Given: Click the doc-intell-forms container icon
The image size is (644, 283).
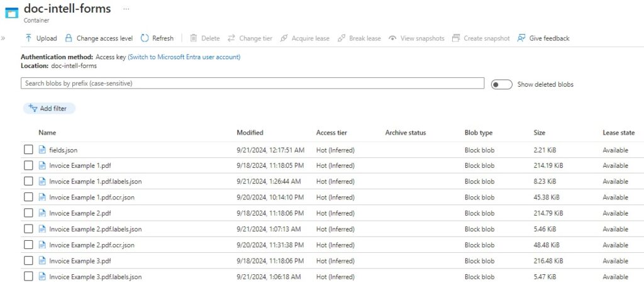Looking at the screenshot, I should [x=11, y=13].
